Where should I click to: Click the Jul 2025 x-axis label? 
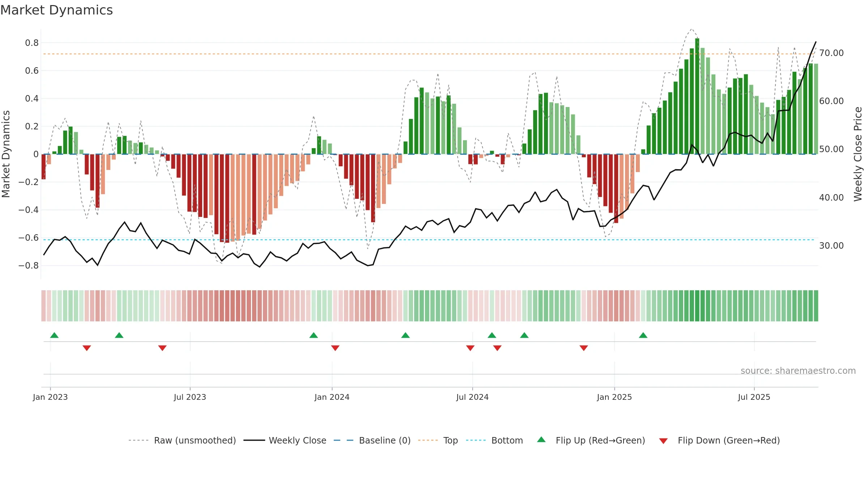754,397
